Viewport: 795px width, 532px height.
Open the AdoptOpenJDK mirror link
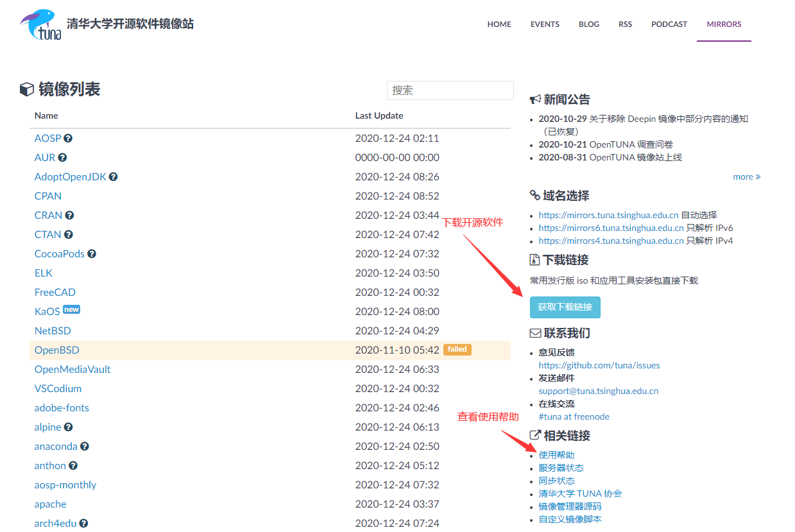(x=71, y=176)
